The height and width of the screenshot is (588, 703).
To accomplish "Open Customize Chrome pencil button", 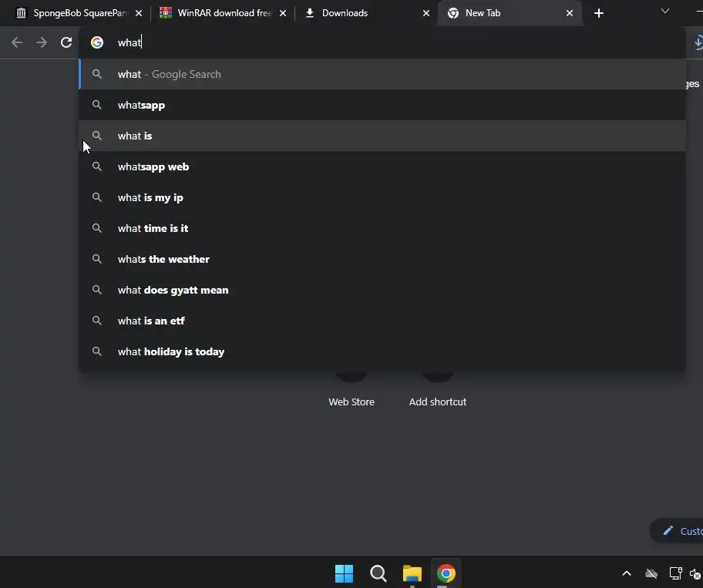I will (x=677, y=531).
